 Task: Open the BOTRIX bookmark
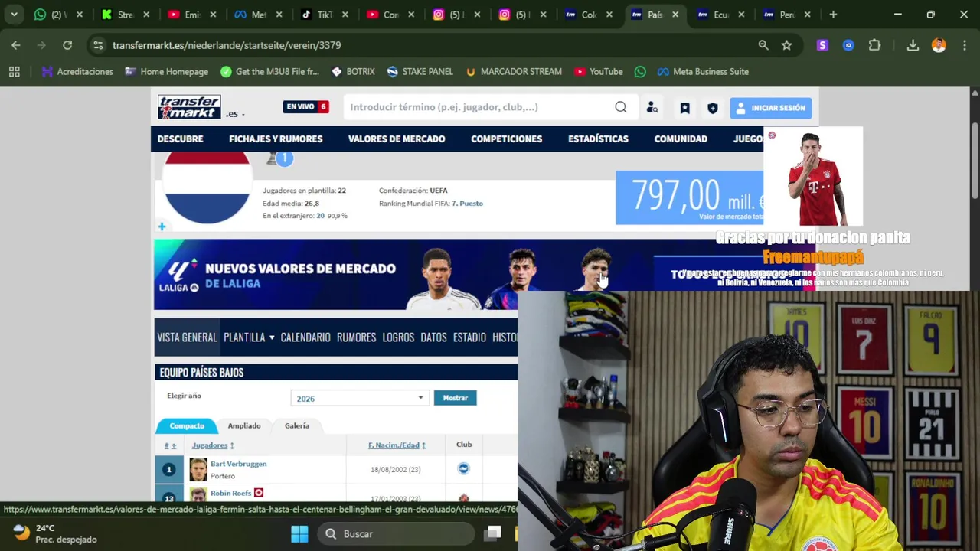tap(353, 71)
